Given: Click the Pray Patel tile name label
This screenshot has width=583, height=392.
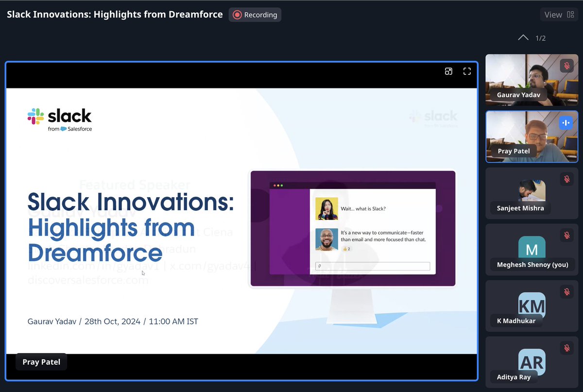Looking at the screenshot, I should click(514, 151).
